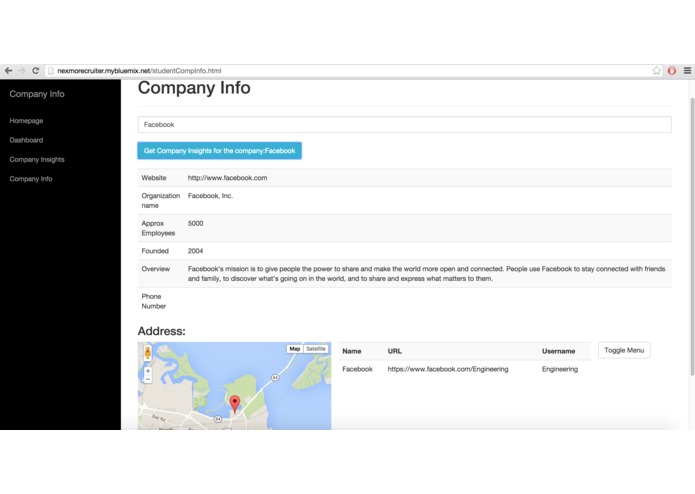Open Company Insights in the sidebar
The width and height of the screenshot is (695, 494).
(37, 159)
